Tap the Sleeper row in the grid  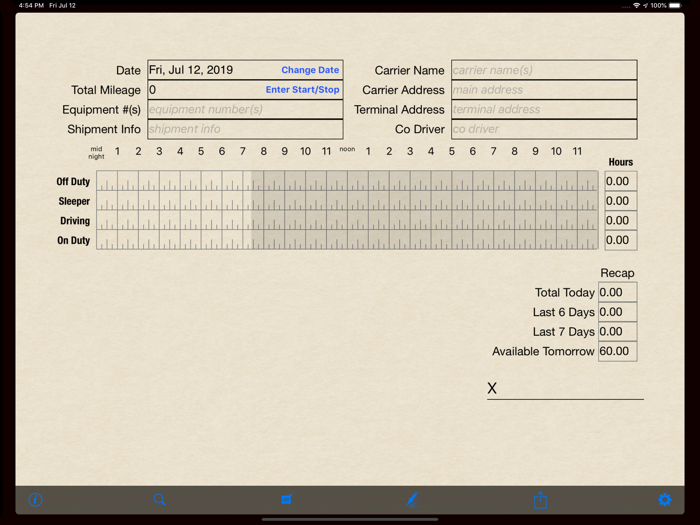coord(347,200)
